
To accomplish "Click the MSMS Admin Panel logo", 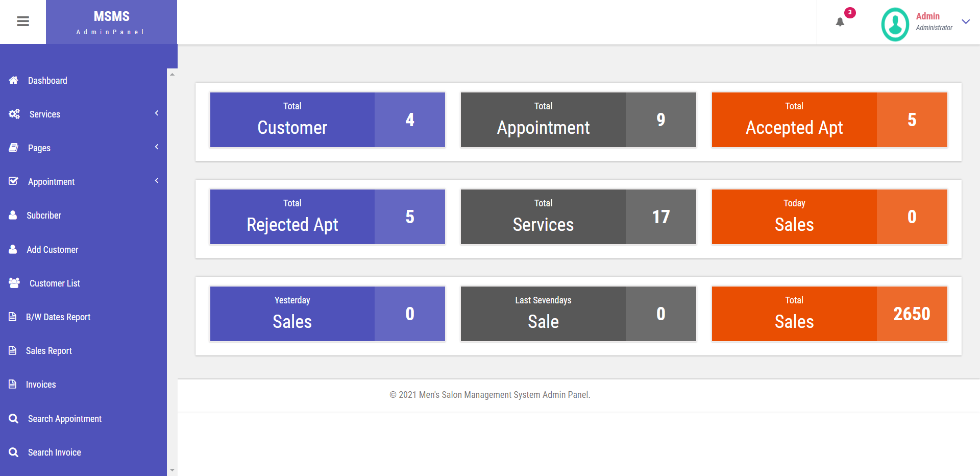I will 111,22.
